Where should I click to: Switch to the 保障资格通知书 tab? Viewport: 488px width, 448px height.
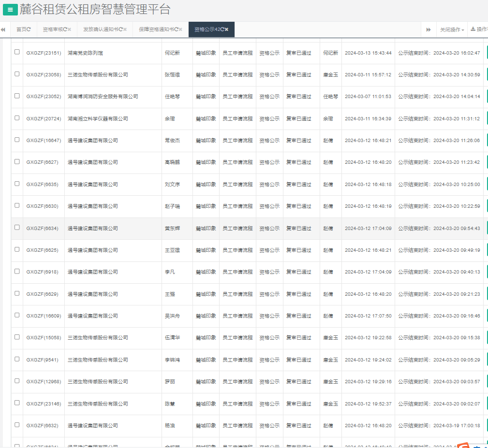(x=156, y=29)
